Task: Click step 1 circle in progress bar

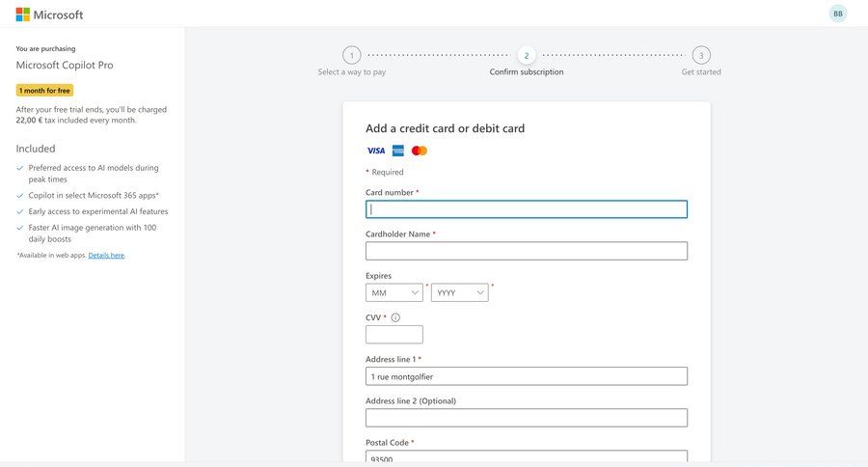Action: (x=352, y=55)
